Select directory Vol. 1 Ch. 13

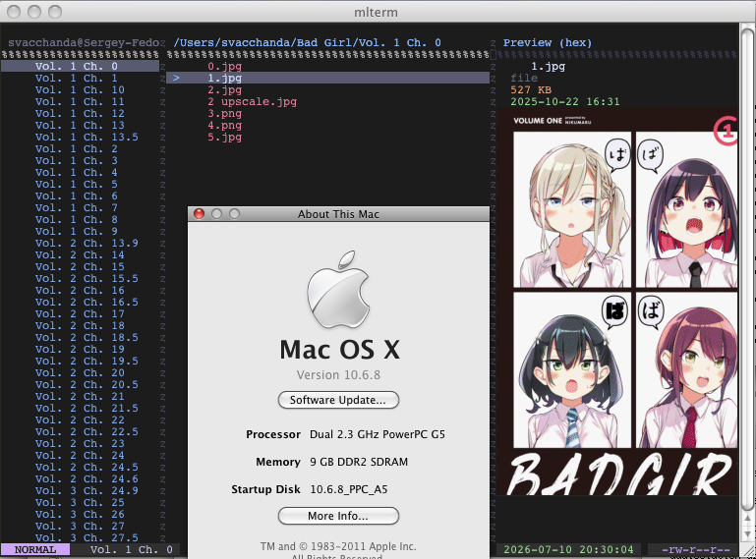click(x=80, y=125)
